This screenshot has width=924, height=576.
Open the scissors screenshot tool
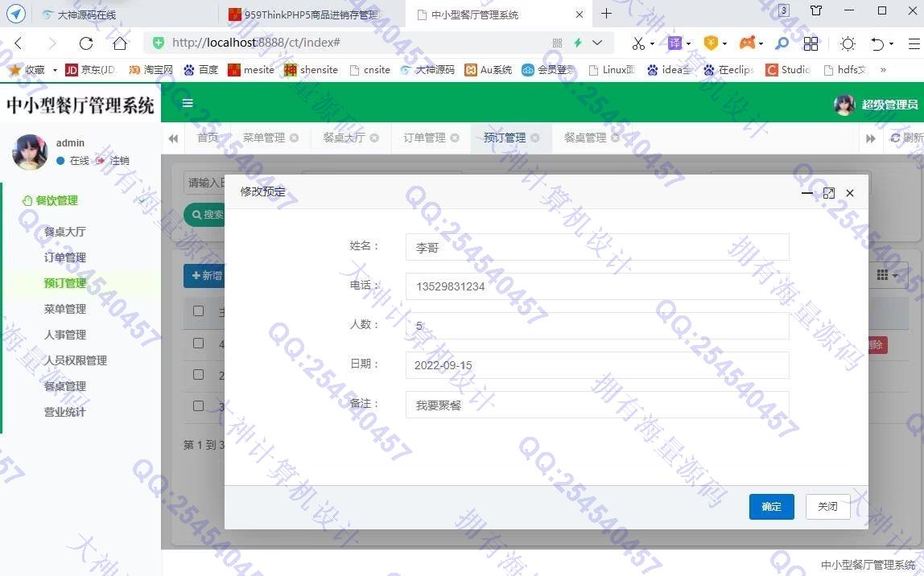pos(638,43)
